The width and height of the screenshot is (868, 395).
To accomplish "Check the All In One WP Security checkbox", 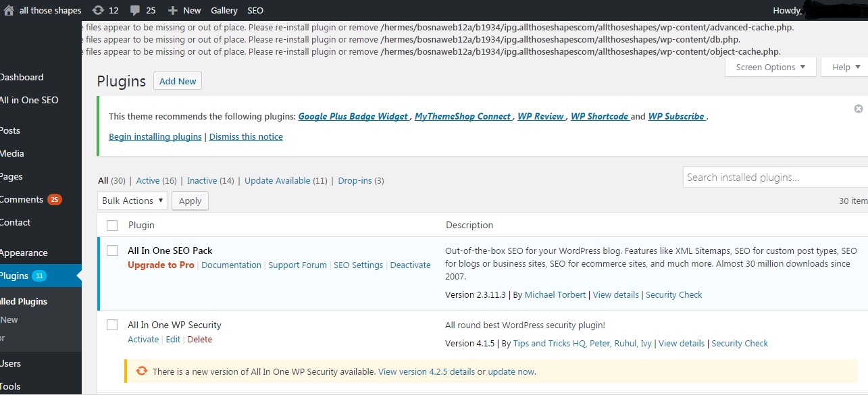I will [112, 325].
